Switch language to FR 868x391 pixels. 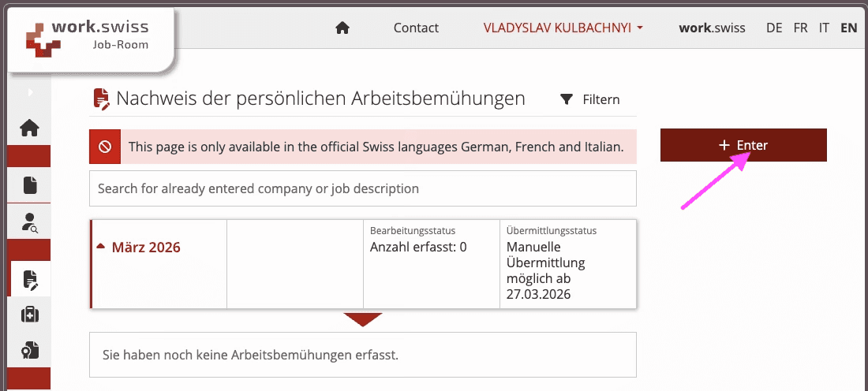click(800, 28)
